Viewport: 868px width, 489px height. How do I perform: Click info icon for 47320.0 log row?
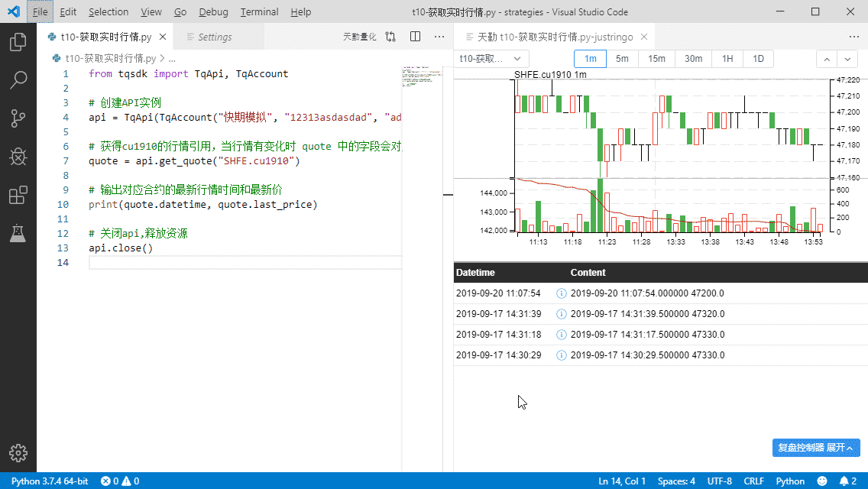561,314
